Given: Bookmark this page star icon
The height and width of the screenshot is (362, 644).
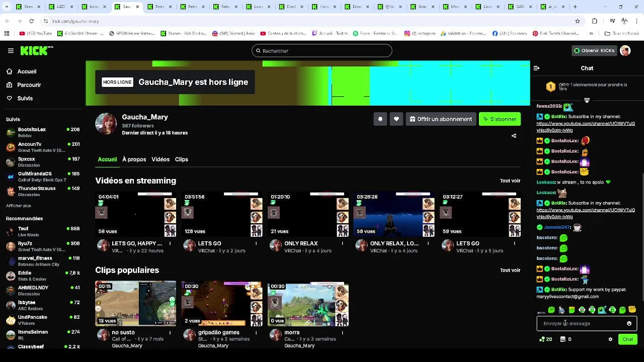Looking at the screenshot, I should tap(578, 21).
